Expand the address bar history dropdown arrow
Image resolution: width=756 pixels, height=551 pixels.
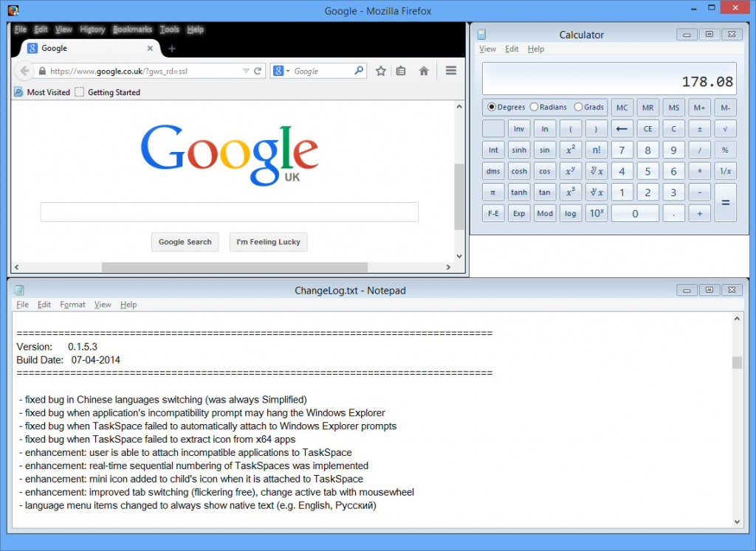point(246,71)
